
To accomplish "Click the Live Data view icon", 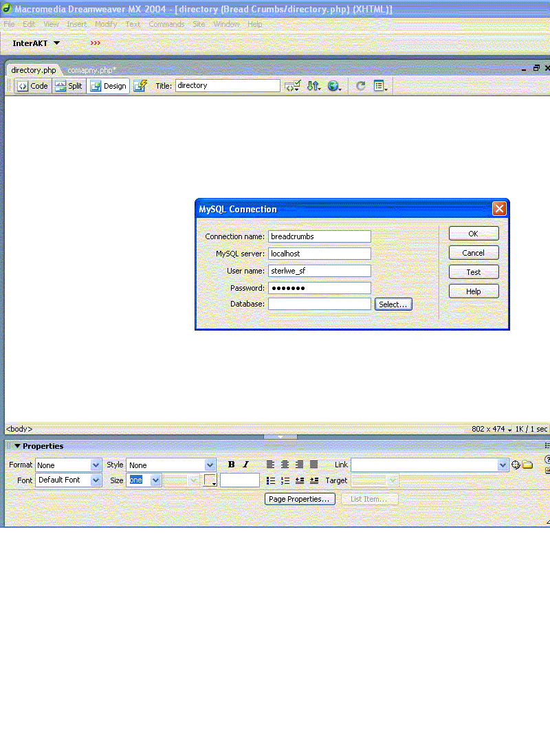I will (140, 86).
